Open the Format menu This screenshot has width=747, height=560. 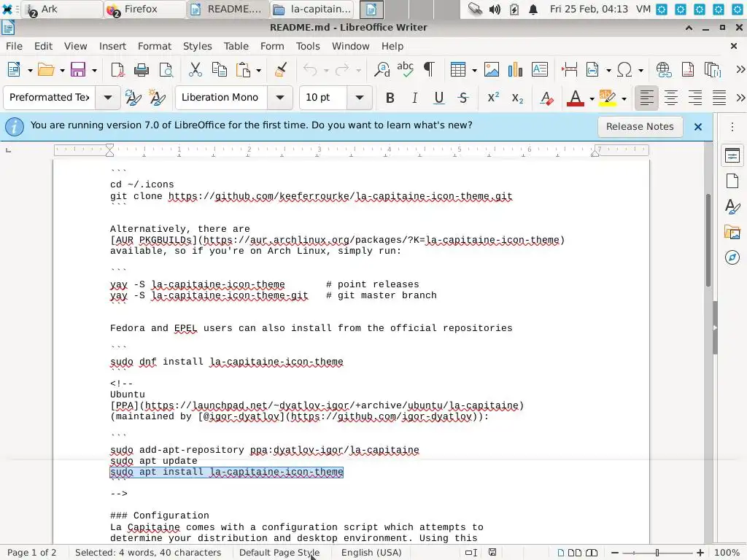[x=155, y=46]
